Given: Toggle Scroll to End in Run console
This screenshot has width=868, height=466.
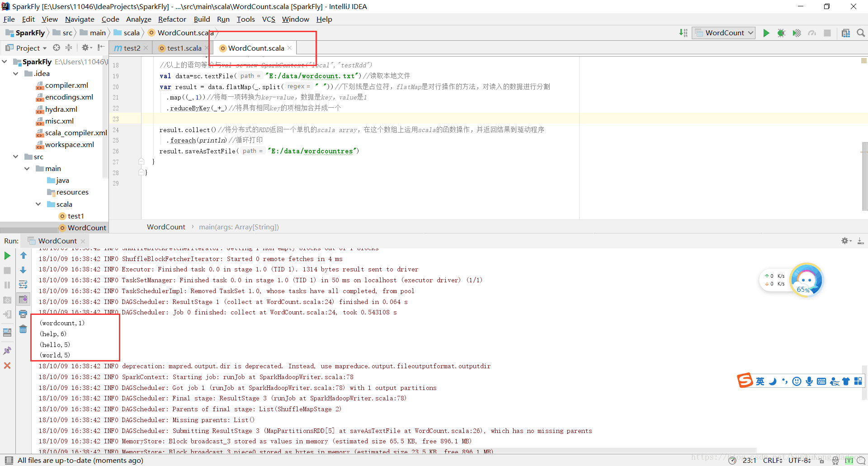Looking at the screenshot, I should (24, 300).
